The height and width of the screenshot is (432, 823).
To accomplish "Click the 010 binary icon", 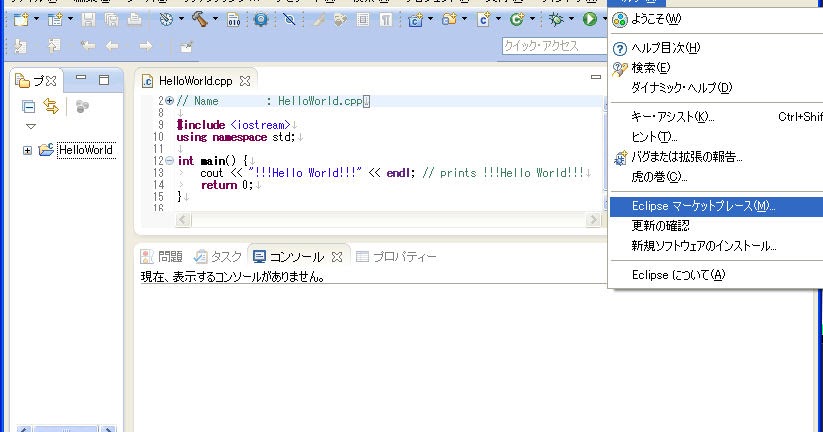I will pos(234,20).
